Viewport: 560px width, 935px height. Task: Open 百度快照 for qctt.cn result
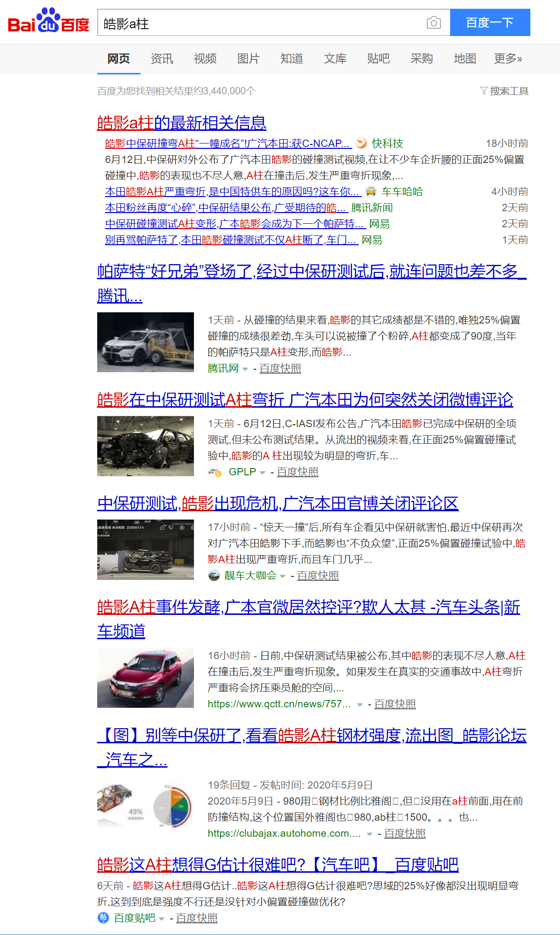(x=395, y=704)
